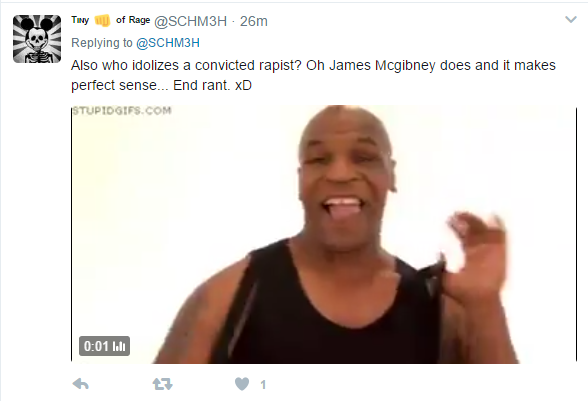This screenshot has width=588, height=401.
Task: Click 'of Rage' in the display name
Action: pos(133,20)
